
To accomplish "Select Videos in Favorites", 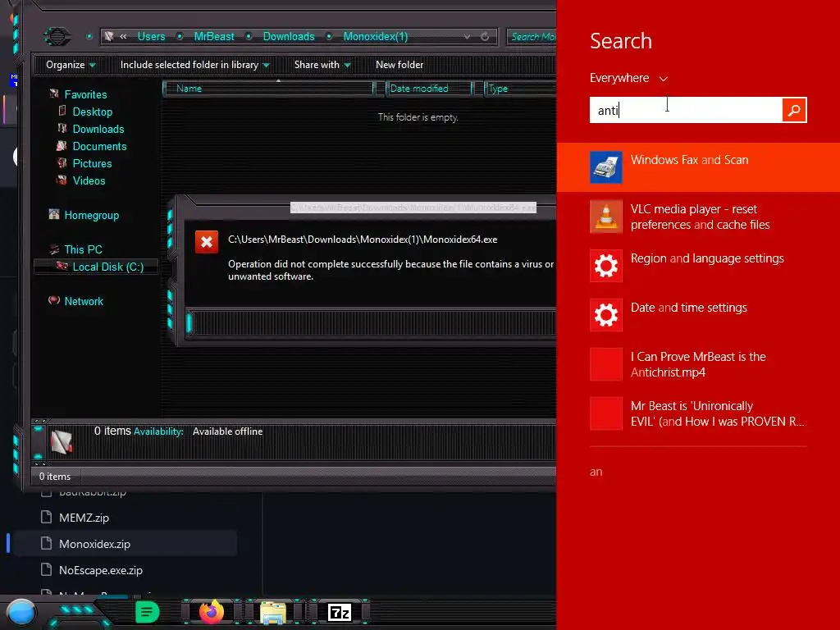I will 89,180.
